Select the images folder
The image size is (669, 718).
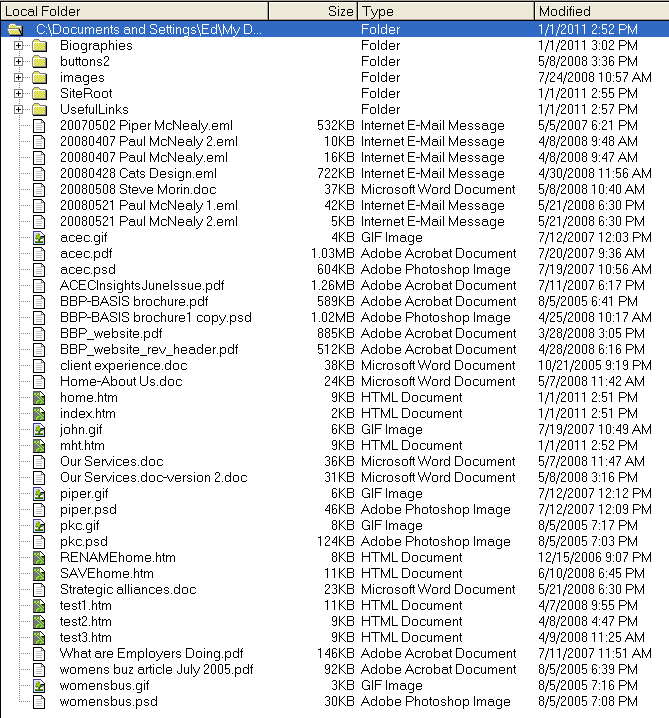[82, 78]
